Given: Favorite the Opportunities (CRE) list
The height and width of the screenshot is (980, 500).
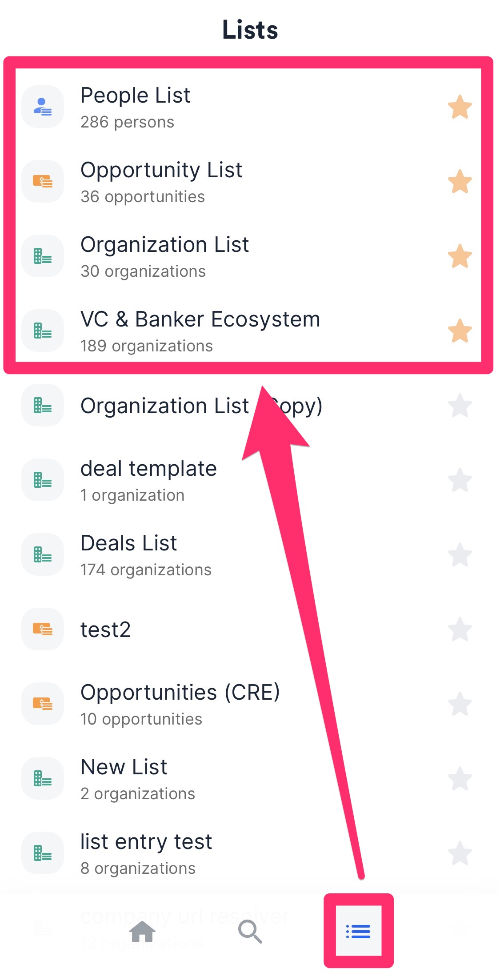Looking at the screenshot, I should [460, 703].
